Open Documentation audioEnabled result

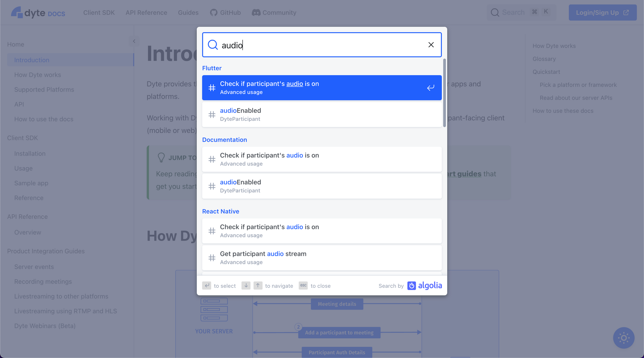point(322,186)
